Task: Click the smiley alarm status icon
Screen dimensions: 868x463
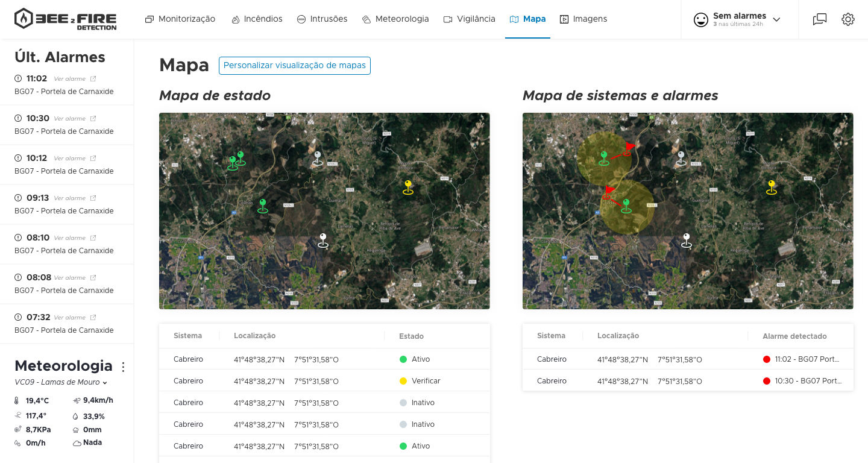Action: (x=701, y=19)
